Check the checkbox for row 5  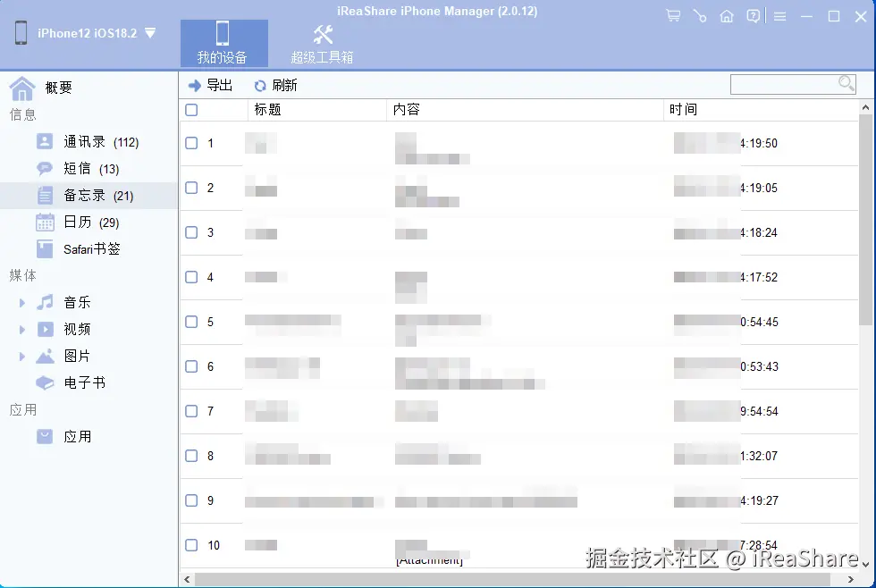(x=191, y=322)
